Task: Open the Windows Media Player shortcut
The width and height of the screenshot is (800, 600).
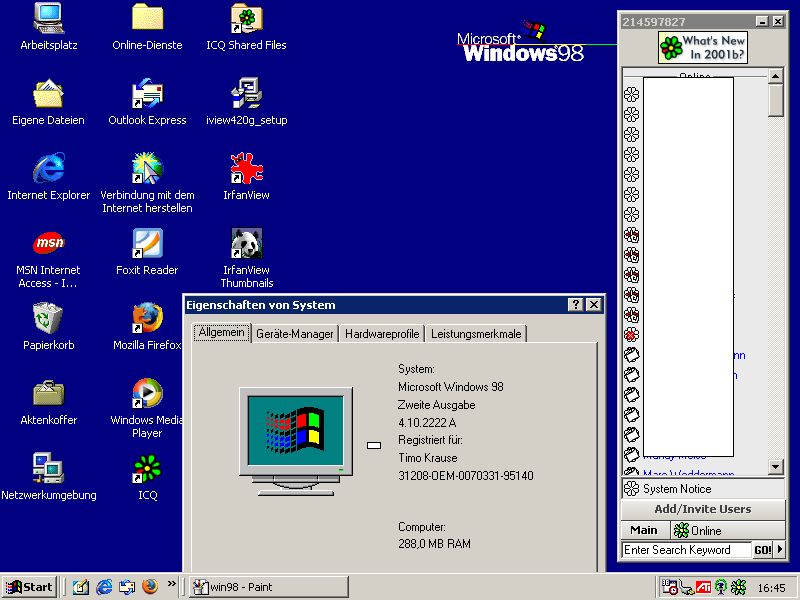Action: (x=147, y=394)
